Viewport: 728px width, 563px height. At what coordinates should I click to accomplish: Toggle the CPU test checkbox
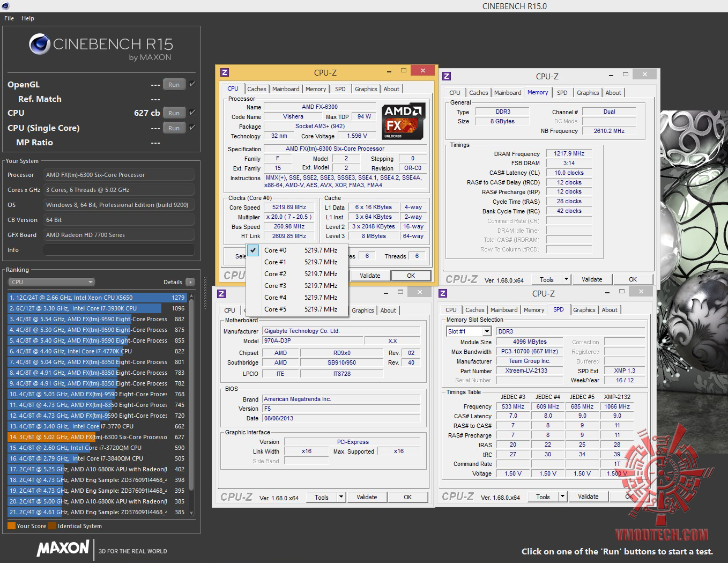click(x=192, y=113)
